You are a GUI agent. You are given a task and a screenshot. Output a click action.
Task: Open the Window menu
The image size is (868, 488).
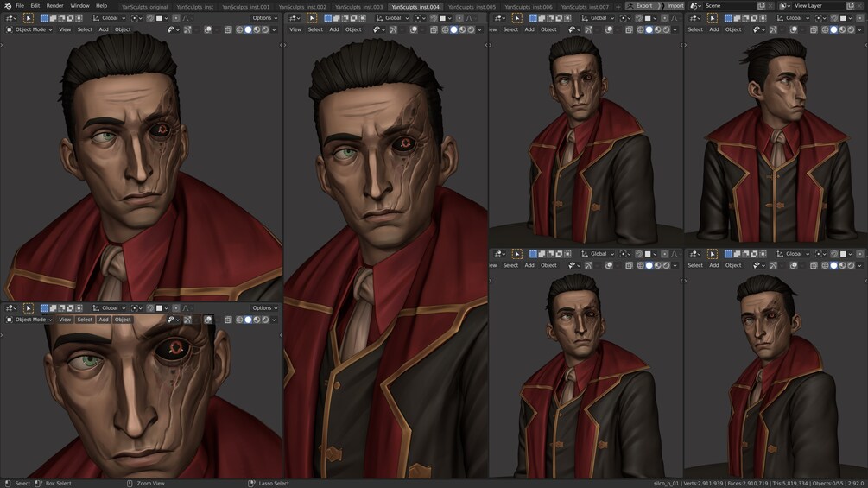[x=79, y=5]
